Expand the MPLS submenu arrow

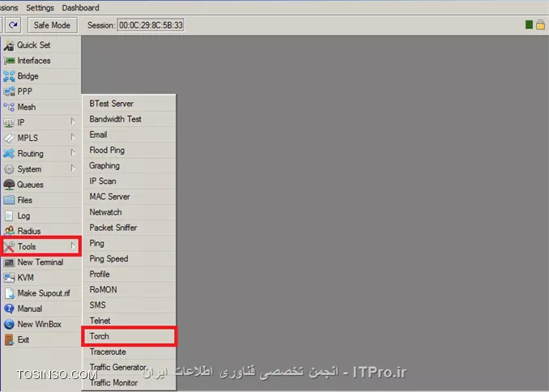tap(73, 138)
